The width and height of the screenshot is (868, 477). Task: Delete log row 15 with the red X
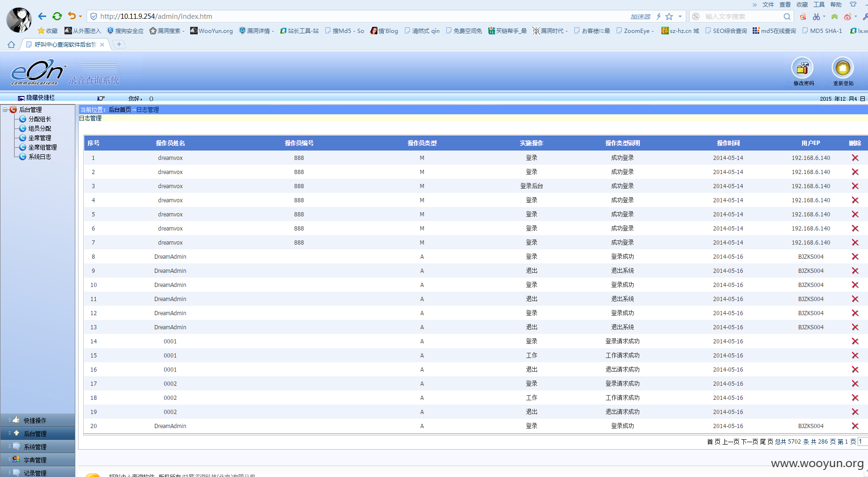click(855, 356)
